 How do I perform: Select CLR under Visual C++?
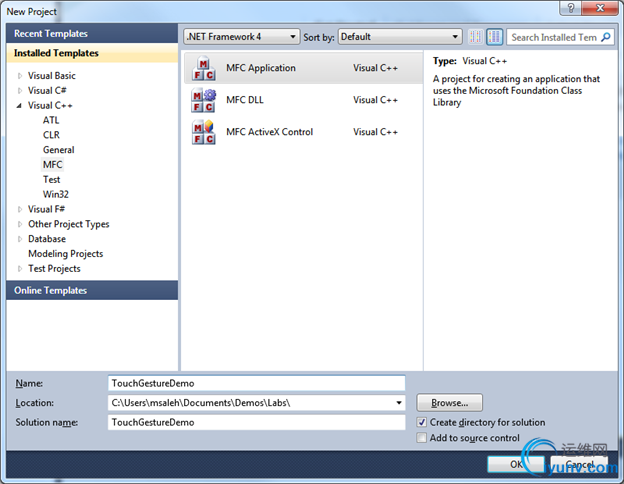(51, 135)
